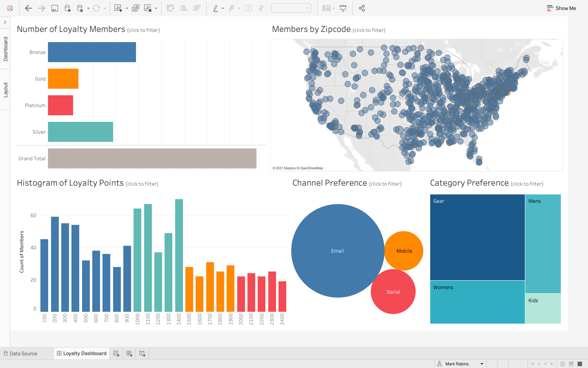Toggle Pause Auto Updates

pos(80,8)
